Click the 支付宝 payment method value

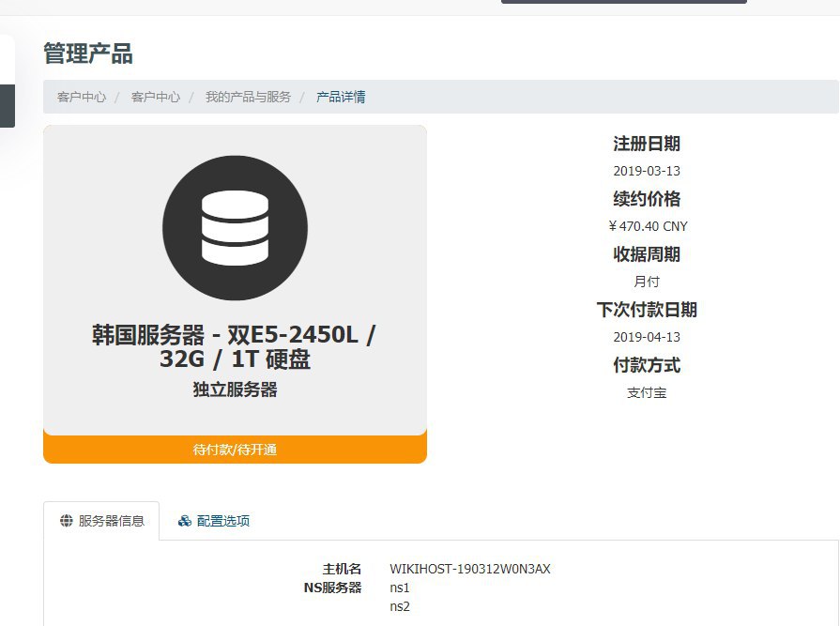tap(647, 392)
